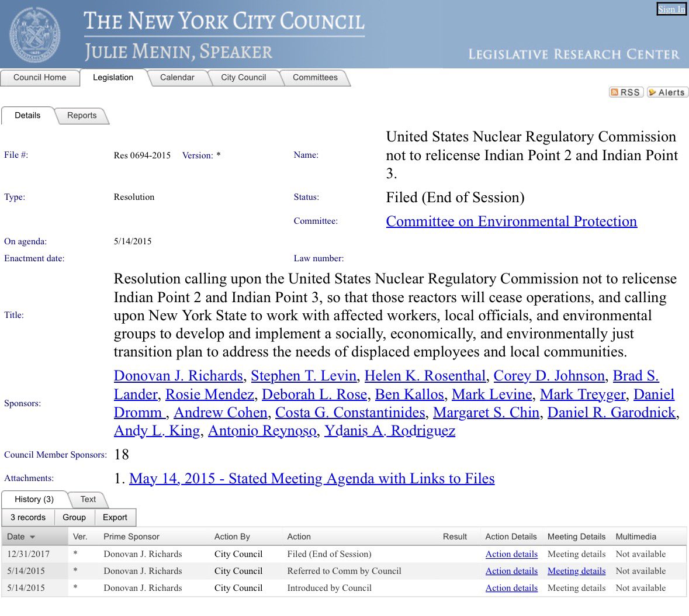Sort by Multimedia column header
The image size is (689, 616).
636,537
